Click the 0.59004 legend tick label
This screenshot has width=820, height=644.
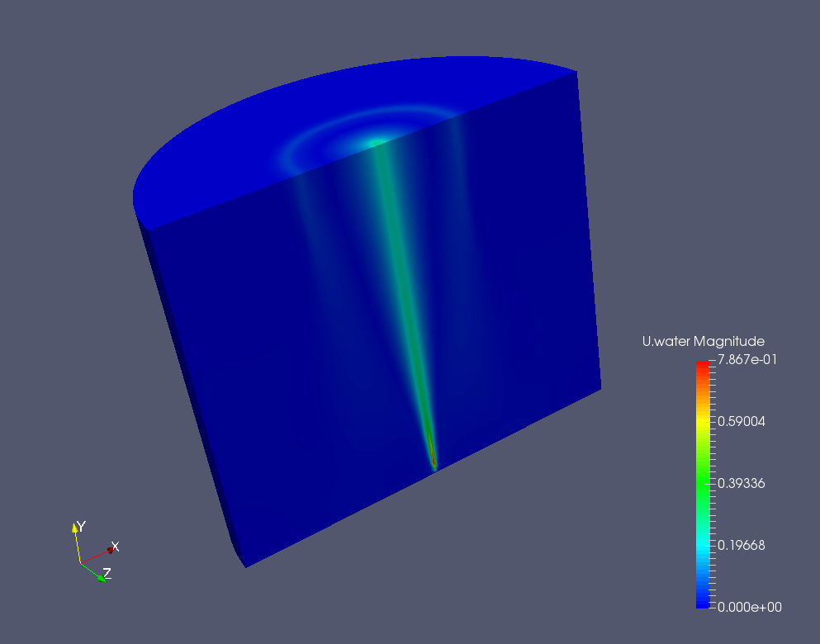pos(742,421)
